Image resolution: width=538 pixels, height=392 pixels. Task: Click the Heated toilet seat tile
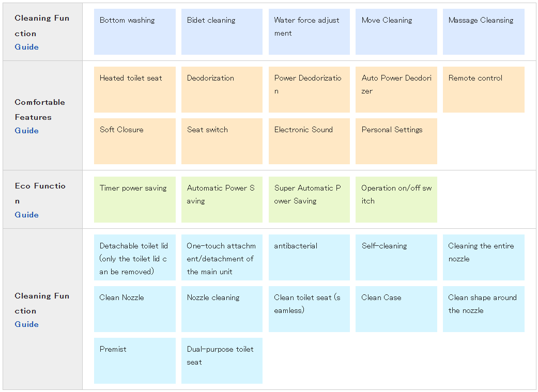134,89
